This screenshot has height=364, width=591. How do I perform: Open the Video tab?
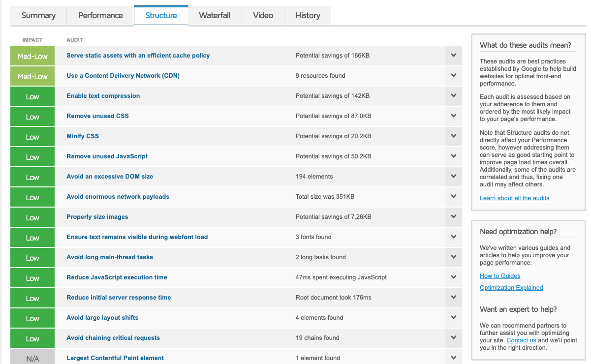coord(263,15)
